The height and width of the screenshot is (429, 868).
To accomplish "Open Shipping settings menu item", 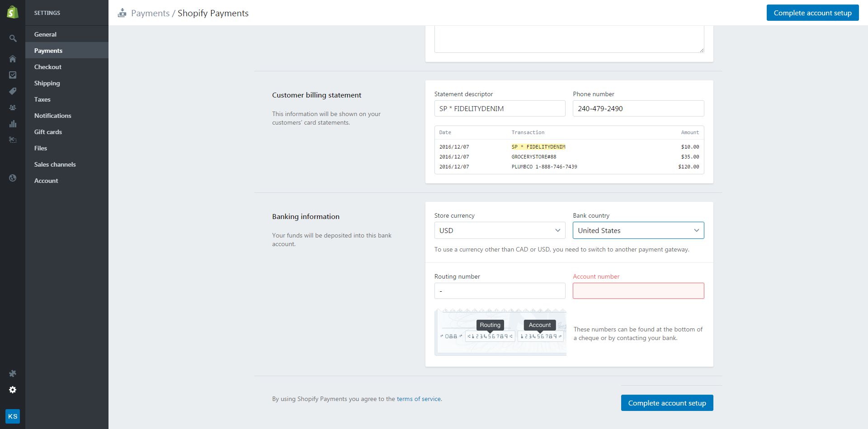I will coord(47,83).
